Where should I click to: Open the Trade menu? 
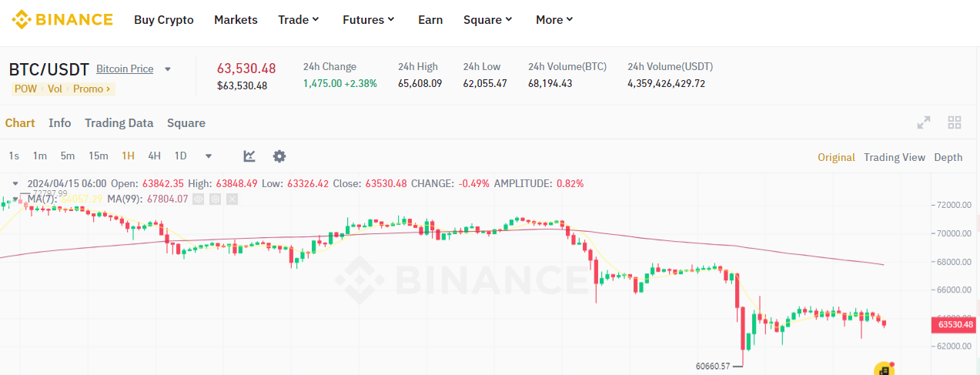pos(299,20)
